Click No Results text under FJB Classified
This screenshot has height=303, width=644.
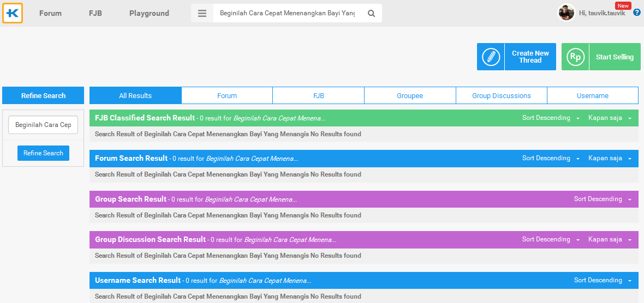tap(228, 134)
